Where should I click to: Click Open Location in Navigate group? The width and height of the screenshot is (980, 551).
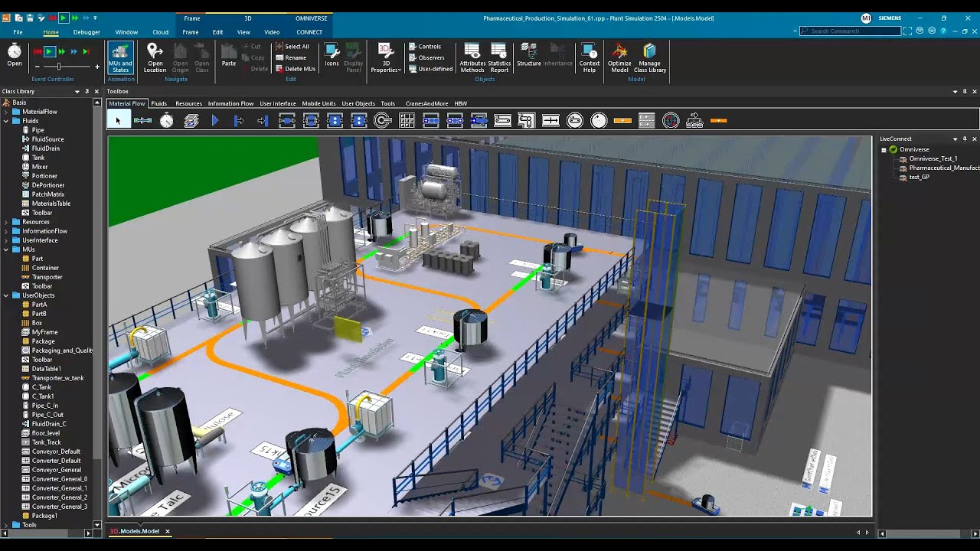point(155,58)
